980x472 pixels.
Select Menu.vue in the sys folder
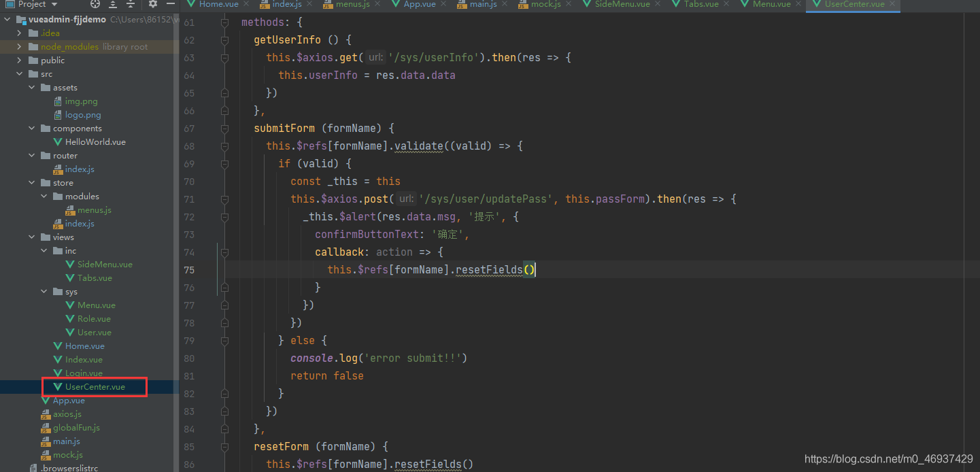(x=96, y=305)
